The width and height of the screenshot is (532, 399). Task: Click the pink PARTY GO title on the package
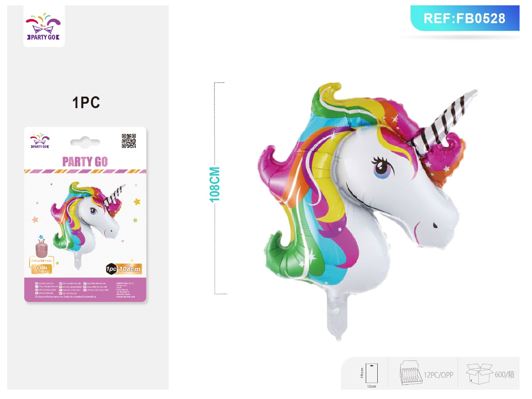[x=85, y=161]
